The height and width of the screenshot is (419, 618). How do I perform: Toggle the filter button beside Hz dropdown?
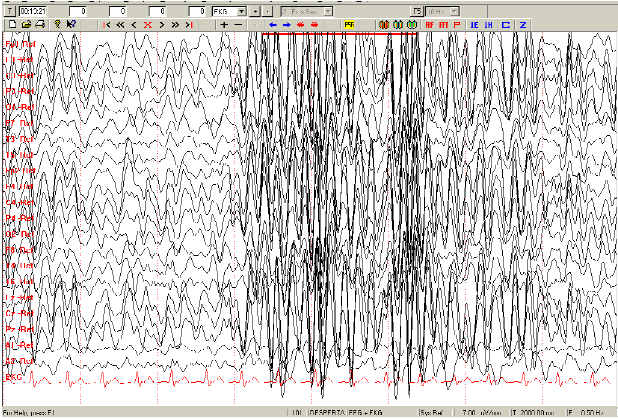(417, 11)
